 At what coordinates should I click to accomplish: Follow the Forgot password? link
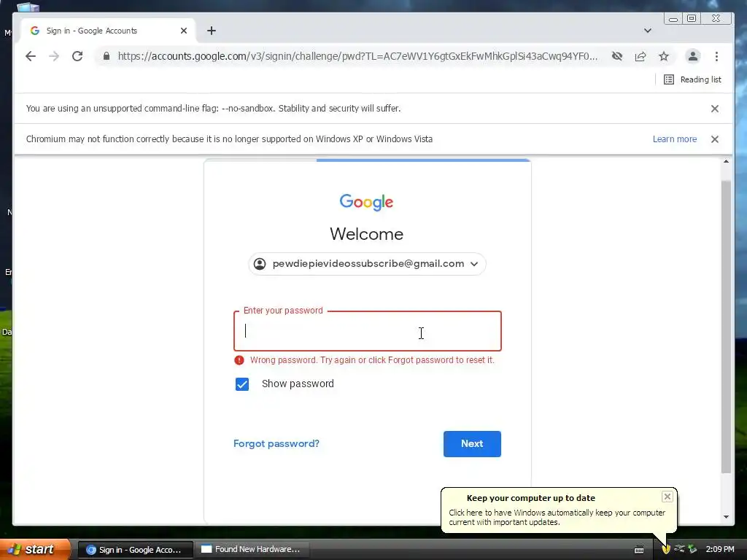[x=276, y=444]
